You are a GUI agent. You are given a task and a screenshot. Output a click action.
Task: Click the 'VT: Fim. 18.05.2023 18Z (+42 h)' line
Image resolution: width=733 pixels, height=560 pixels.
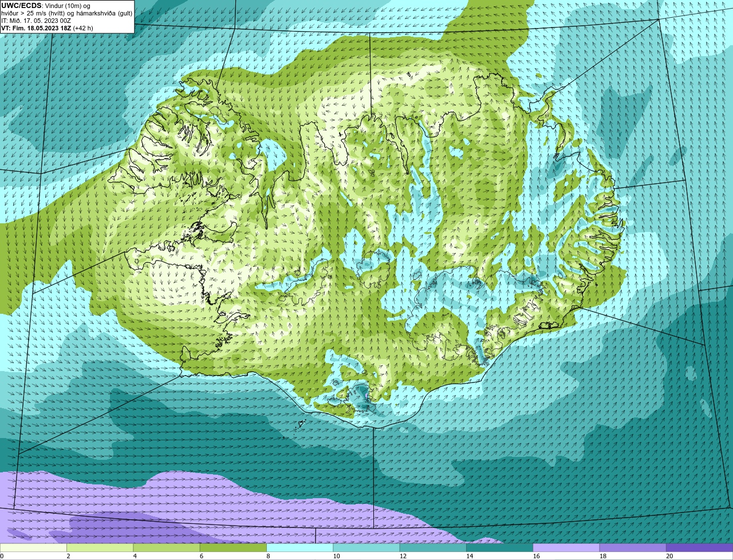[47, 28]
